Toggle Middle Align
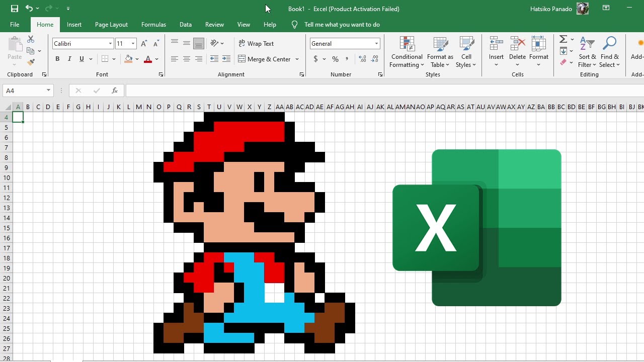The image size is (644, 362). (x=187, y=43)
